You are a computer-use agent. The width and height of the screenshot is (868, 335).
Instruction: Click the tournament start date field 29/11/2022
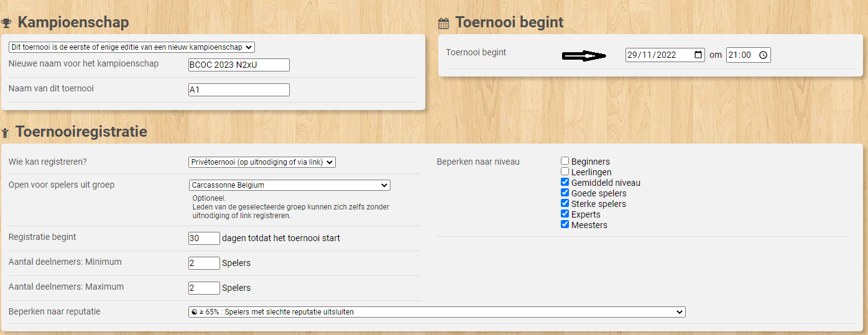pyautogui.click(x=665, y=55)
